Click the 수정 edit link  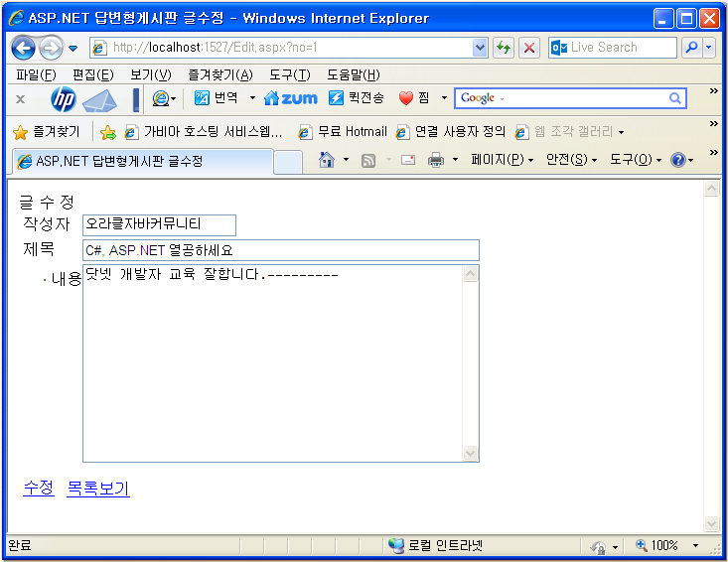coord(39,489)
